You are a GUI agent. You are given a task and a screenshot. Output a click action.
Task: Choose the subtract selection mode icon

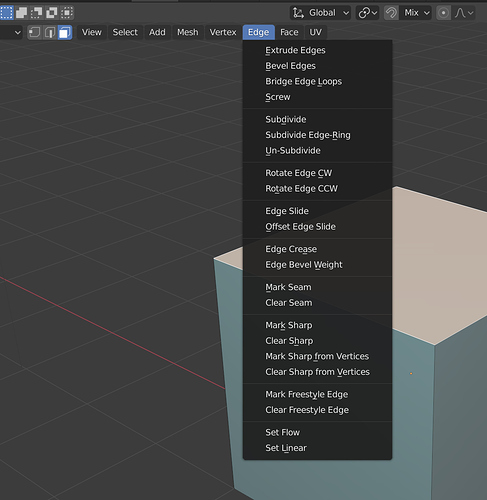pos(36,13)
